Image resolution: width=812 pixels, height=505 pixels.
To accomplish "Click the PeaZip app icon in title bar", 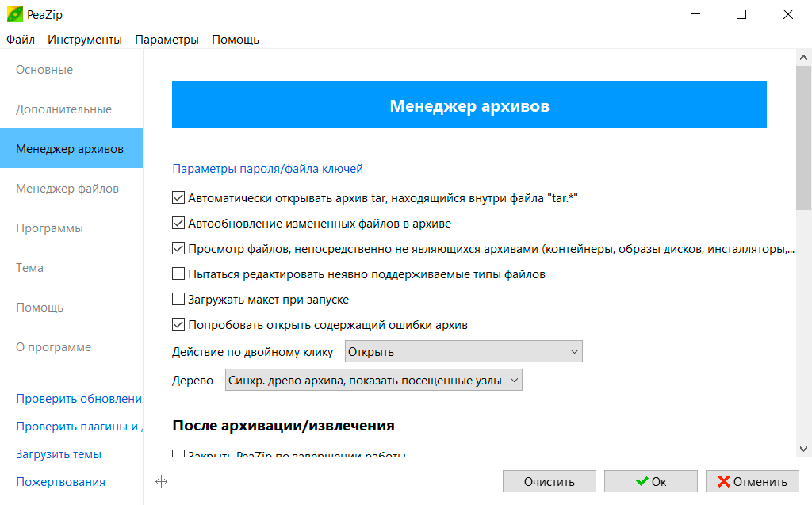I will (x=14, y=14).
